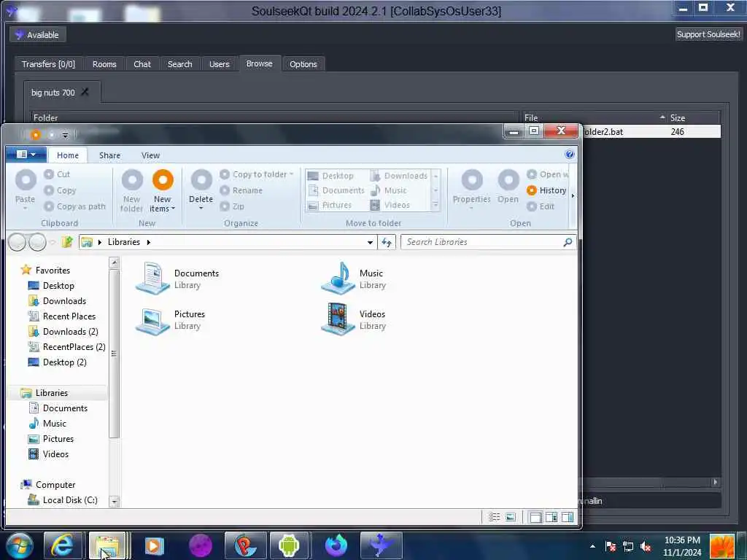The width and height of the screenshot is (747, 560).
Task: Choose Desktop in the Move to folder gallery
Action: tap(331, 176)
